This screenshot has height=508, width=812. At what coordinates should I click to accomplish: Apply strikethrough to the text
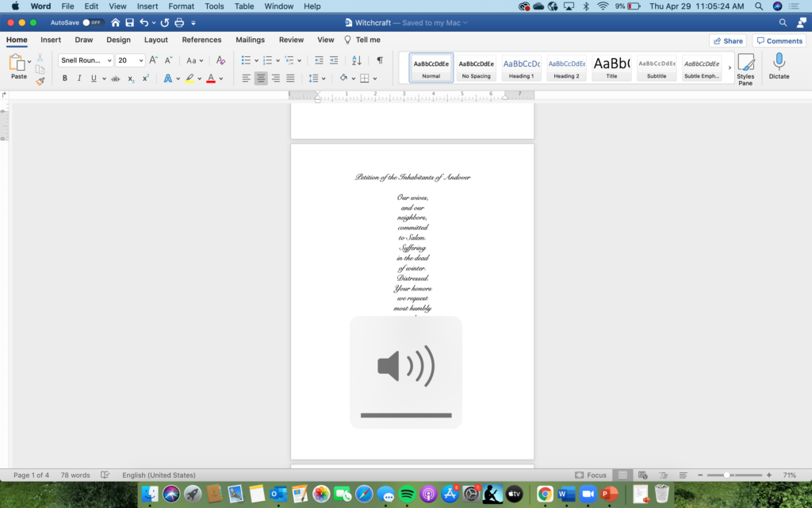116,79
